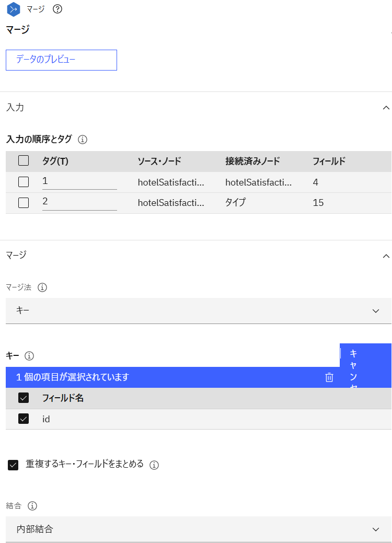Show info for 入力の順序とタグ

[83, 140]
